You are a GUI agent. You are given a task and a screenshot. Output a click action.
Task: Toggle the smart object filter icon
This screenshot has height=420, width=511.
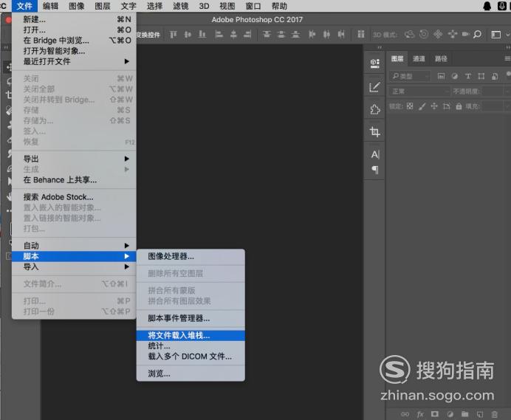pyautogui.click(x=495, y=76)
